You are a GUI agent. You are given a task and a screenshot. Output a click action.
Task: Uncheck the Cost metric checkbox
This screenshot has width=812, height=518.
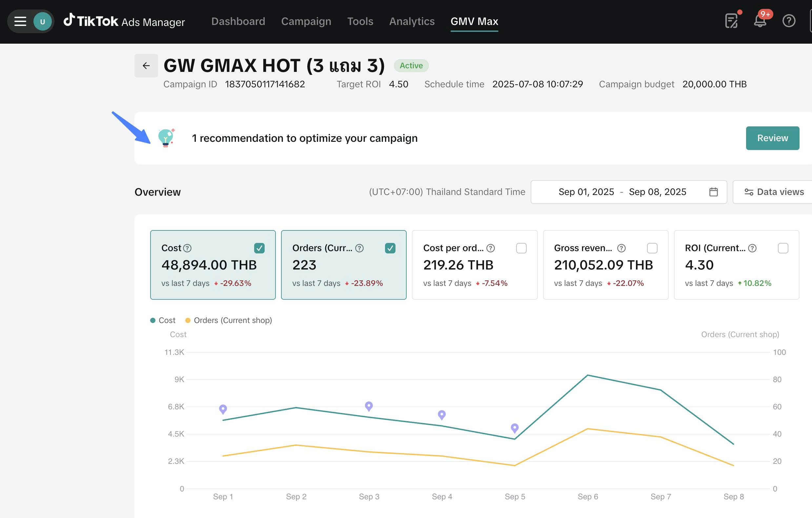[259, 248]
